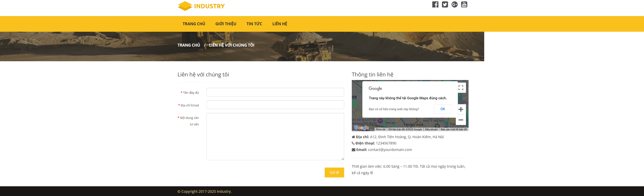Viewport: 644px width, 196px height.
Task: Zoom out on the map
Action: [x=461, y=120]
